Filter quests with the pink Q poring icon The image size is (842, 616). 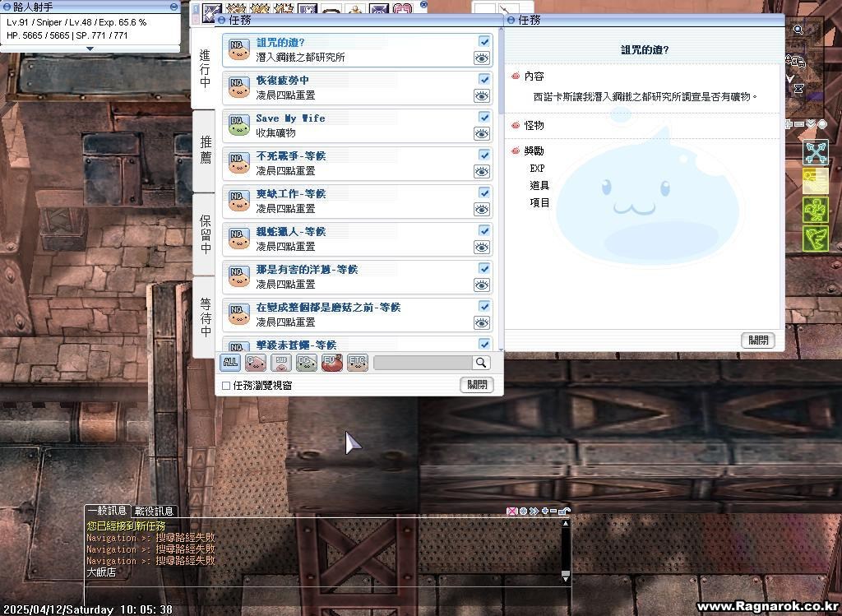click(x=256, y=363)
